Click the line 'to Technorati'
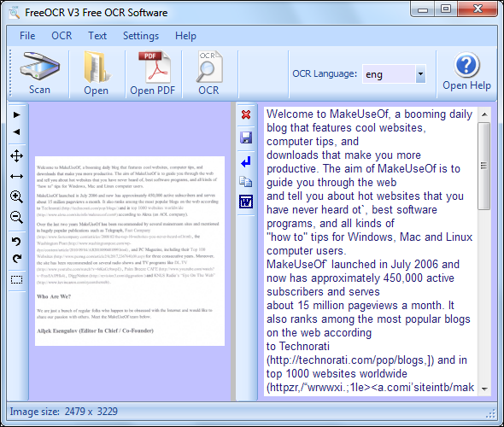The width and height of the screenshot is (504, 427). coord(298,347)
